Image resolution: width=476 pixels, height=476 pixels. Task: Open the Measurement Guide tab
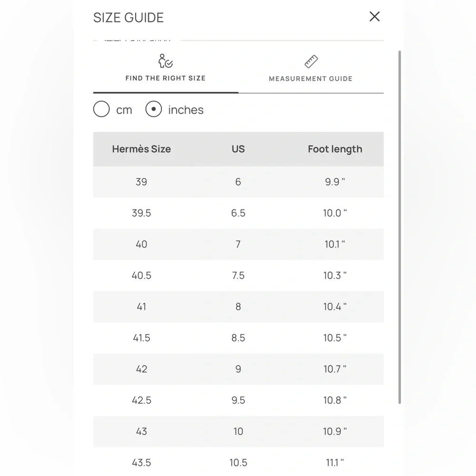tap(311, 71)
